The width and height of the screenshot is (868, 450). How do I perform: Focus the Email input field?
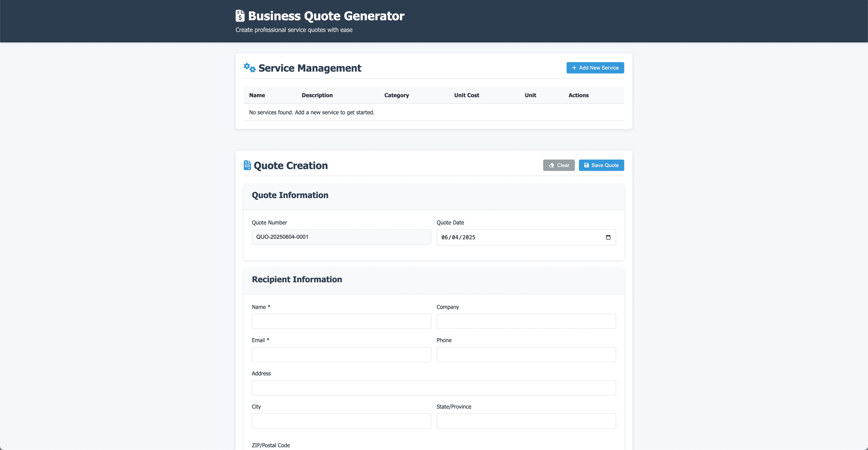341,355
